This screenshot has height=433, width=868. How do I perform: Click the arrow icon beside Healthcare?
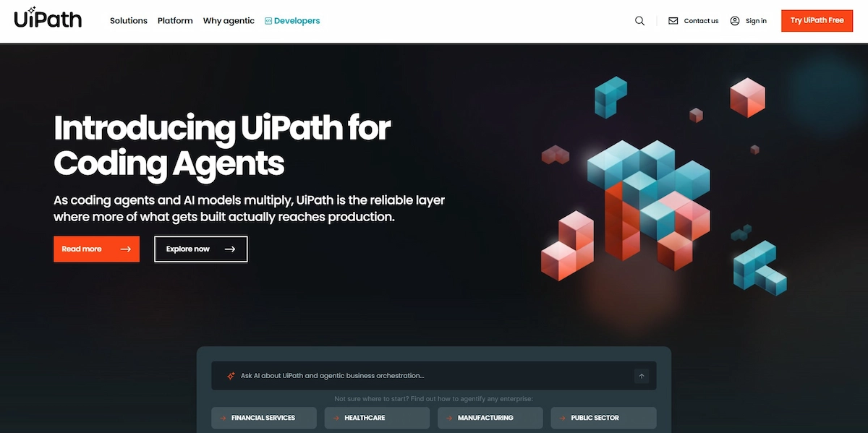click(x=337, y=418)
